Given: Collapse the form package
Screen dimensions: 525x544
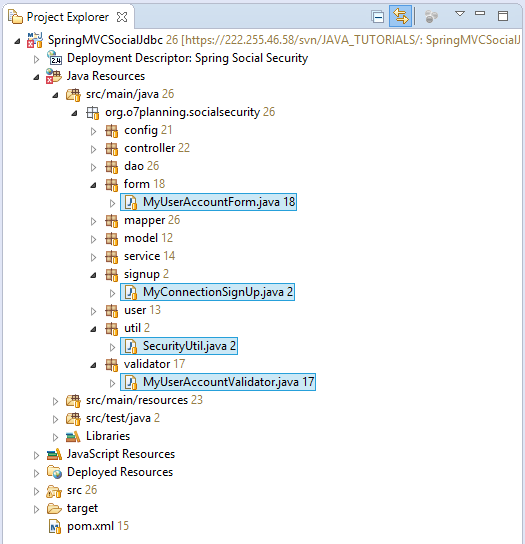Looking at the screenshot, I should 93,185.
